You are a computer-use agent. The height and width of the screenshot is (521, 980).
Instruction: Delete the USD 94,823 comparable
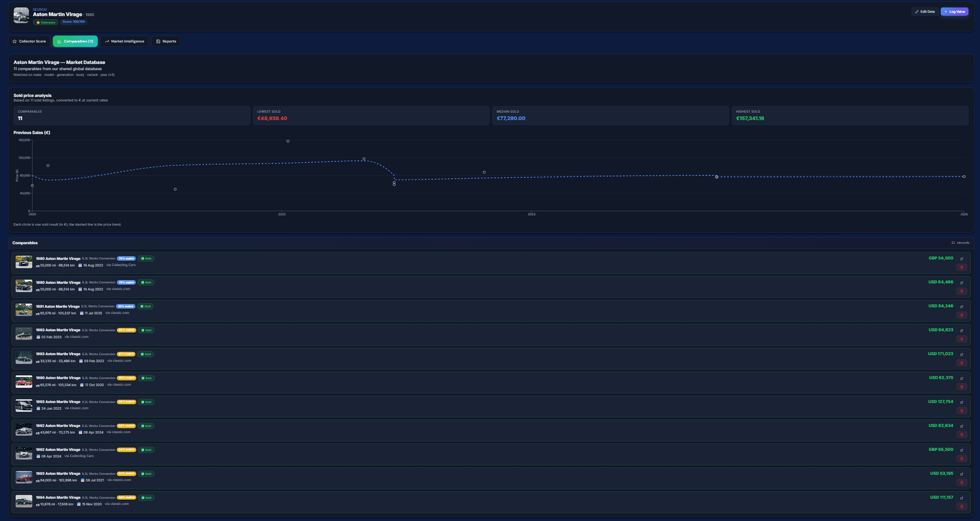(x=961, y=339)
